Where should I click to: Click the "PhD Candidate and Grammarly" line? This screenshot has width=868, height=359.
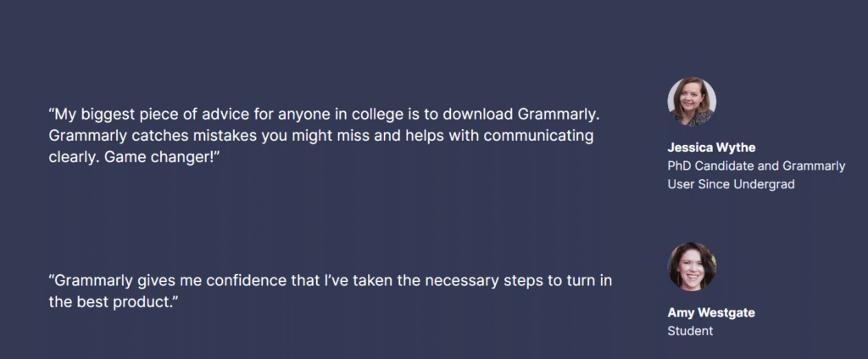tap(756, 165)
